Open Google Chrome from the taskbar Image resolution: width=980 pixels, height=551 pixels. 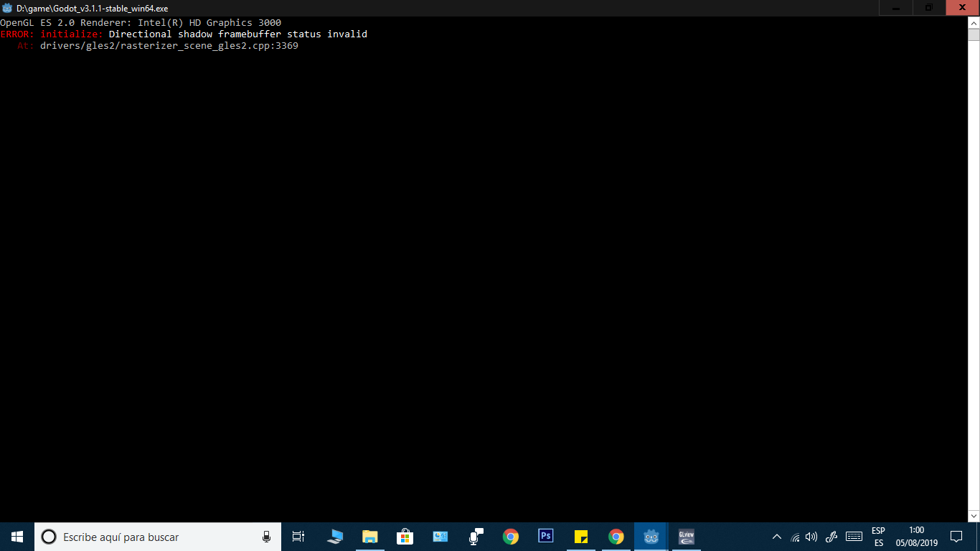click(x=509, y=537)
